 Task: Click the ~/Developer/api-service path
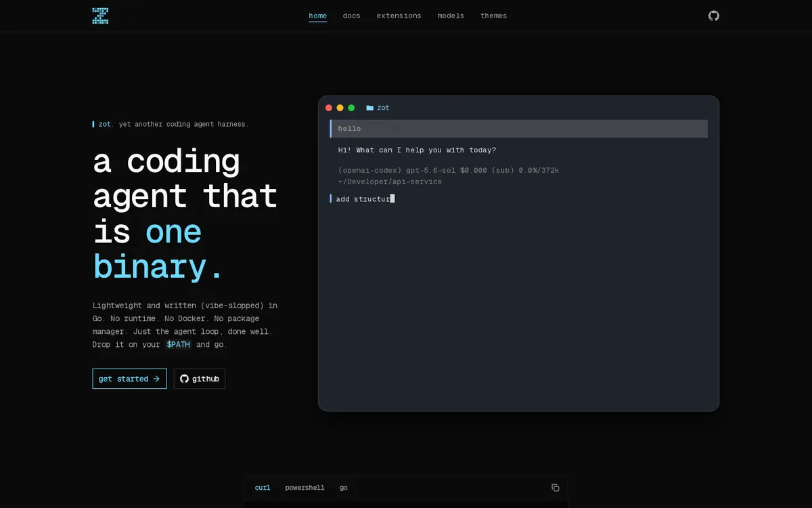[390, 182]
